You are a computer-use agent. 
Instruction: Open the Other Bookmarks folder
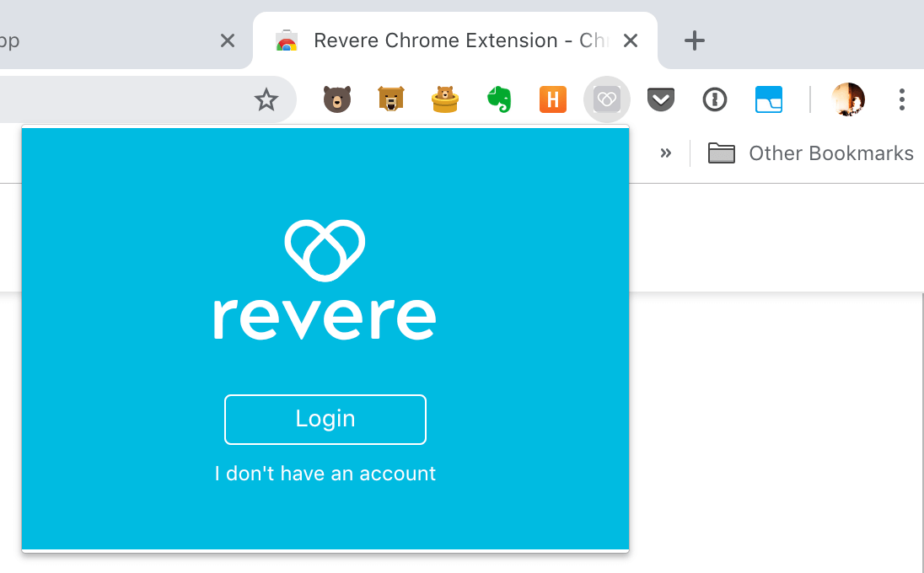[x=811, y=153]
